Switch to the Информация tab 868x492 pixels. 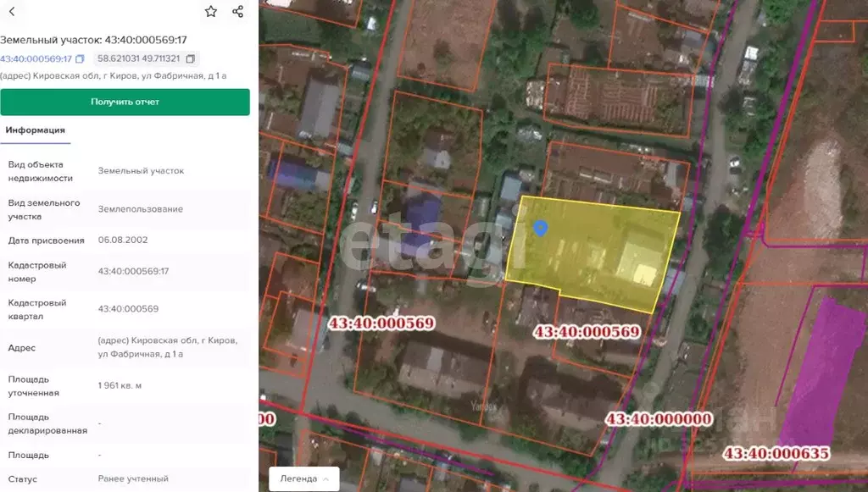pyautogui.click(x=36, y=130)
